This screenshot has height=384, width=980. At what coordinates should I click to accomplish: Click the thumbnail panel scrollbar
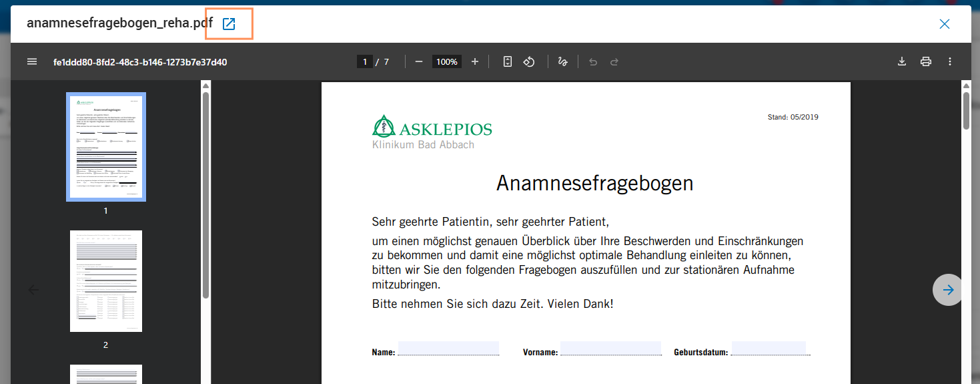[206, 194]
